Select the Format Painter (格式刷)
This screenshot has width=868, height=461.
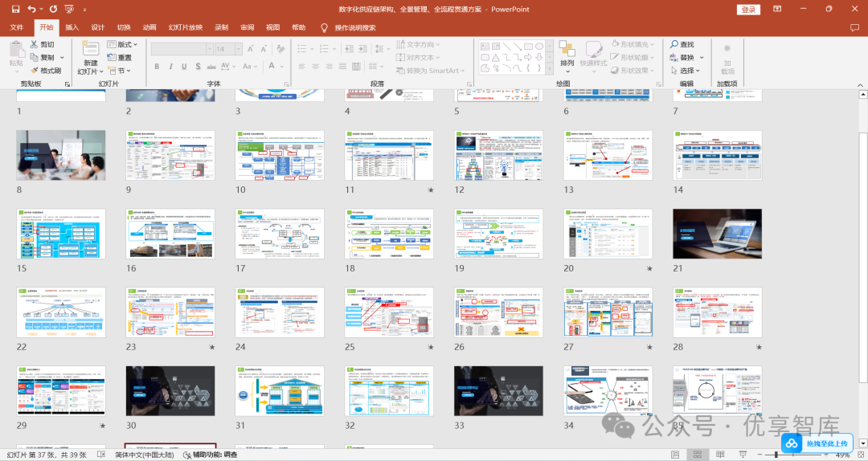click(x=46, y=71)
